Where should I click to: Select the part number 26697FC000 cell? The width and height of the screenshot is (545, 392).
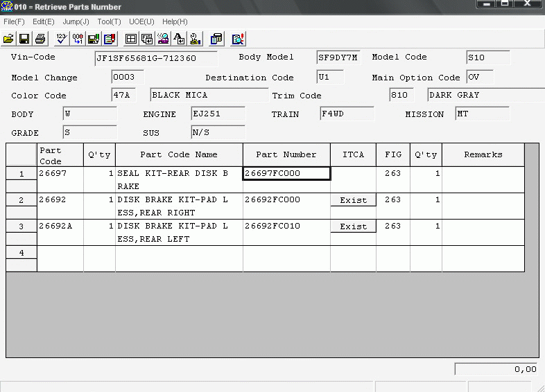click(286, 173)
